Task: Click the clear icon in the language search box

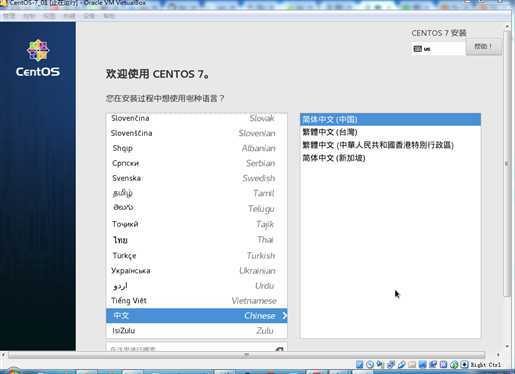Action: 279,349
